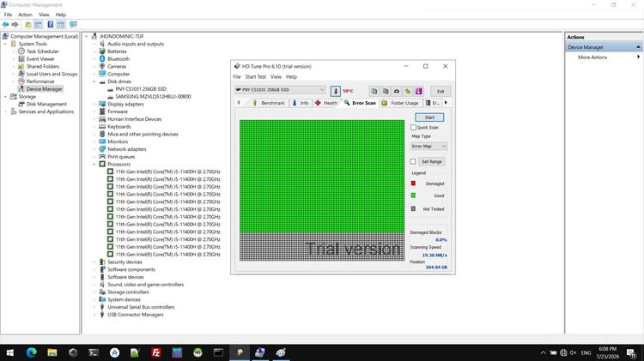Click the red Damaged legend swatch
Image resolution: width=644 pixels, height=361 pixels.
(413, 184)
